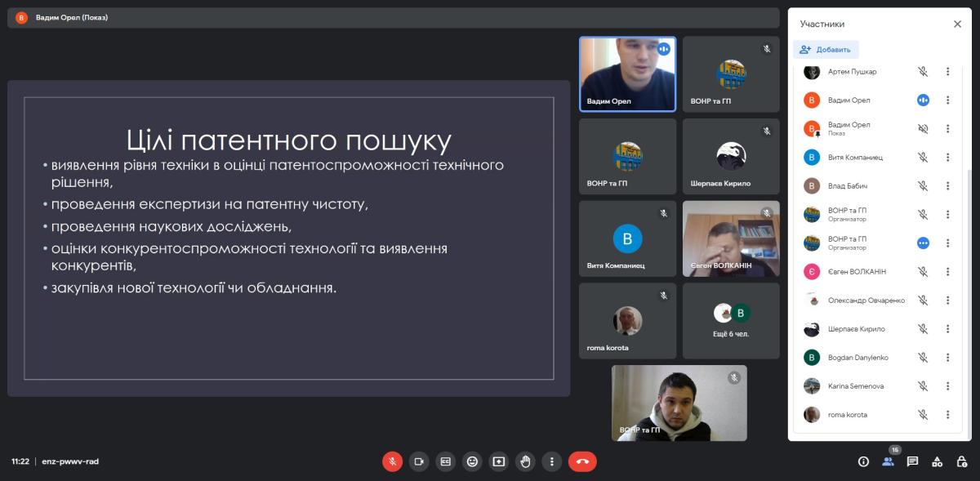Show meeting details via the info icon
The image size is (980, 481).
point(863,461)
